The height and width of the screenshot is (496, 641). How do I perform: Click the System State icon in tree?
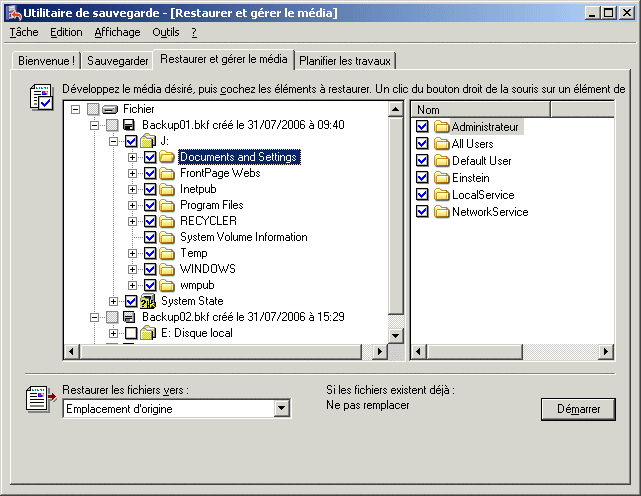tap(149, 301)
